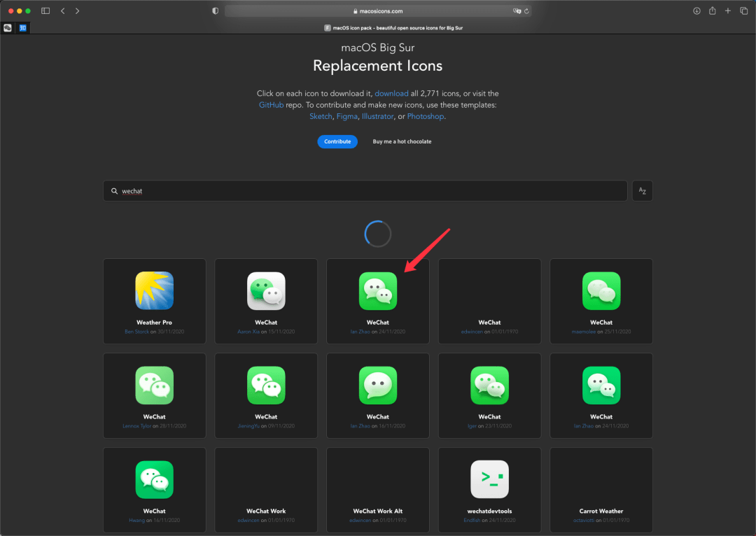This screenshot has height=536, width=756.
Task: Download the Weather Pro sun icon
Action: 154,290
